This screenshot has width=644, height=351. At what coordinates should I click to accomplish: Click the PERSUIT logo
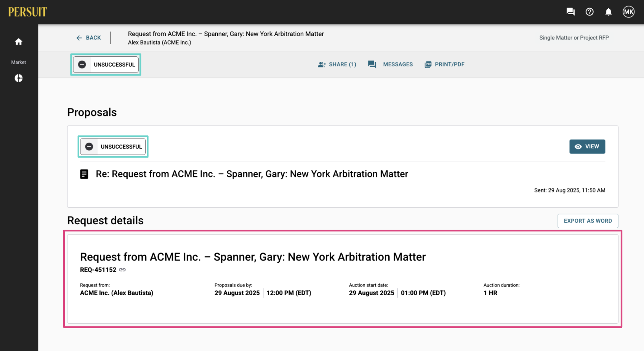(27, 12)
